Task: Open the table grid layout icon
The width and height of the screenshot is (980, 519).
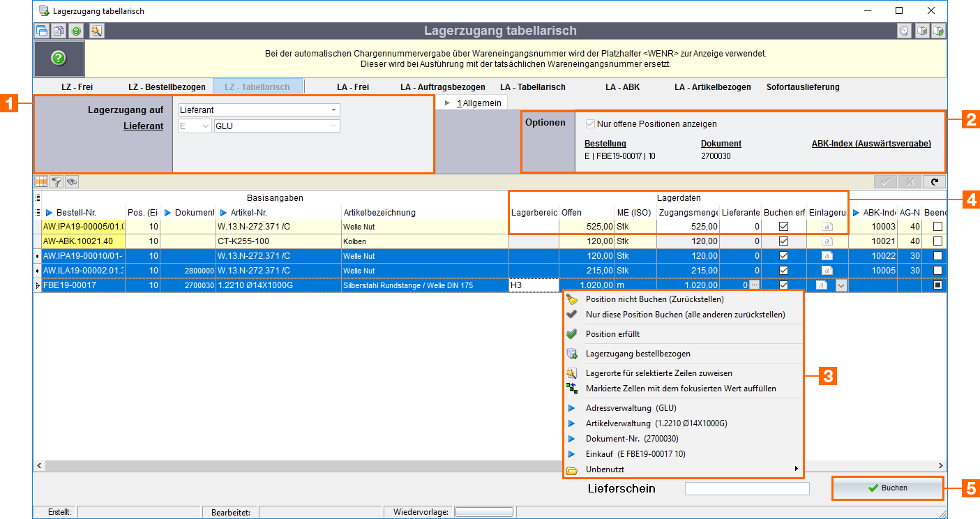Action: coord(41,181)
